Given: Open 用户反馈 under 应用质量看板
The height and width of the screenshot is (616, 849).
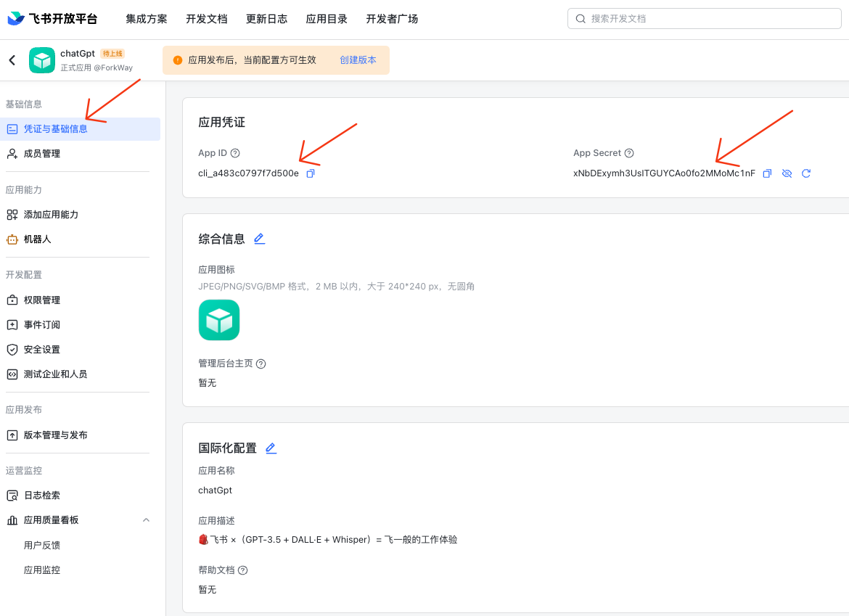Looking at the screenshot, I should [x=41, y=545].
